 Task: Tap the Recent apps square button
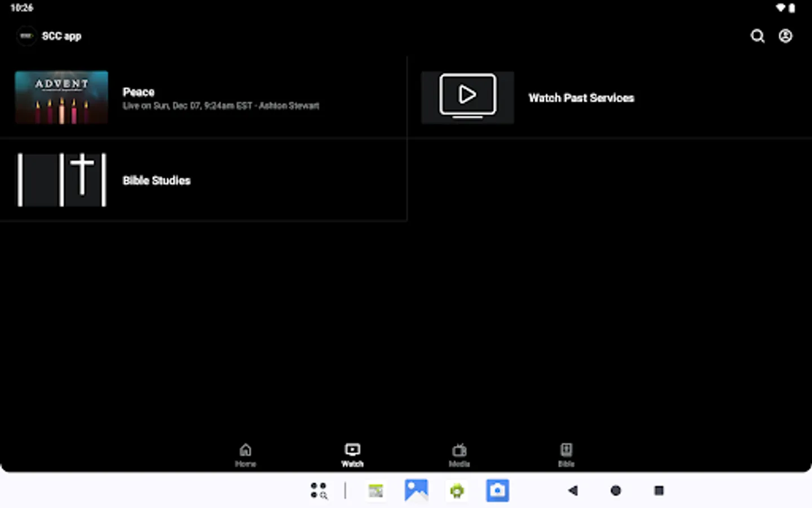coord(659,491)
